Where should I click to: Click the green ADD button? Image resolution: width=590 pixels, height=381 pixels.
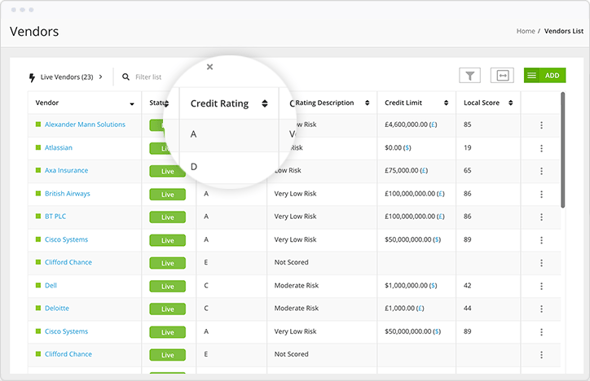552,76
